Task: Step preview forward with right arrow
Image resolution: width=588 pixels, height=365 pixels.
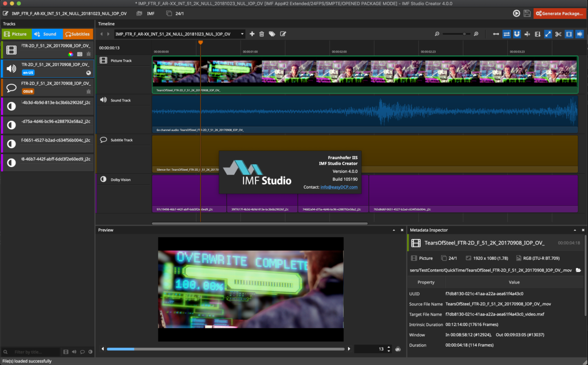Action: click(349, 349)
